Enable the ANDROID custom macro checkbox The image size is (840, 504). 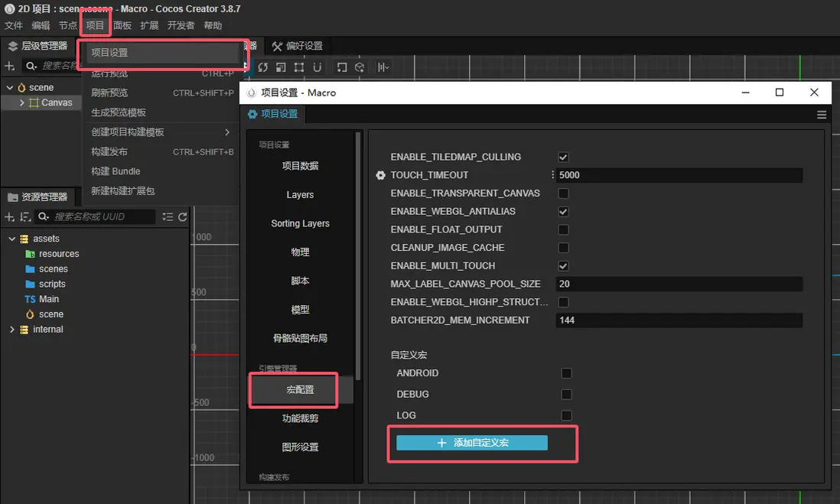tap(566, 373)
